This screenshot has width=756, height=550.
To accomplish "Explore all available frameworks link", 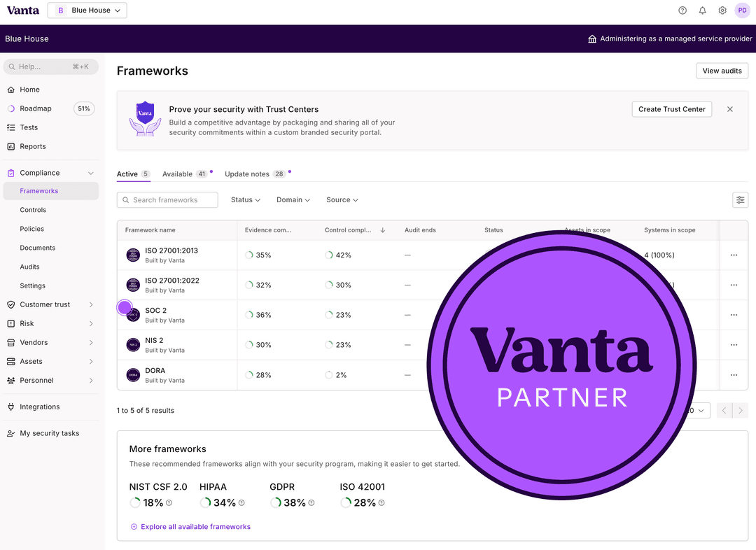I will point(191,527).
